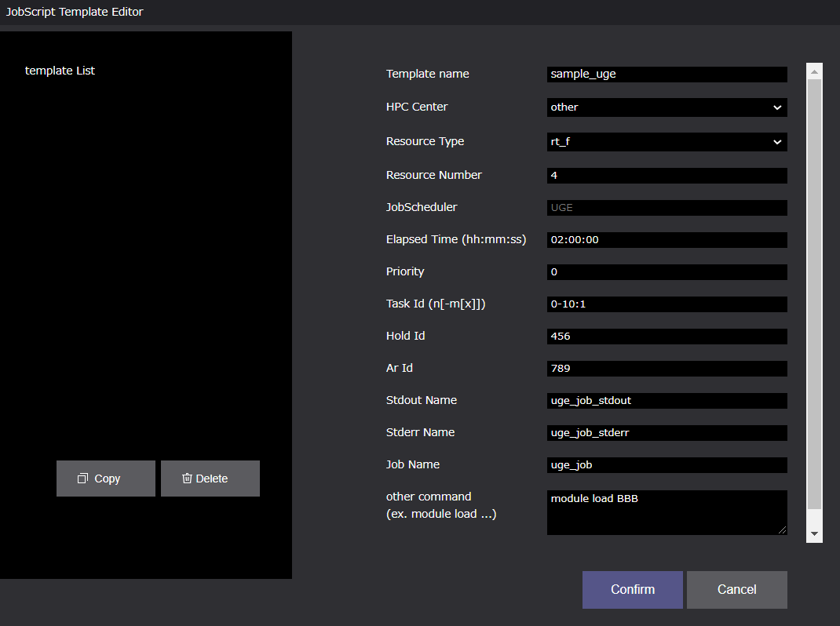Select the Elapsed Time input field
Image resolution: width=840 pixels, height=626 pixels.
pyautogui.click(x=667, y=240)
